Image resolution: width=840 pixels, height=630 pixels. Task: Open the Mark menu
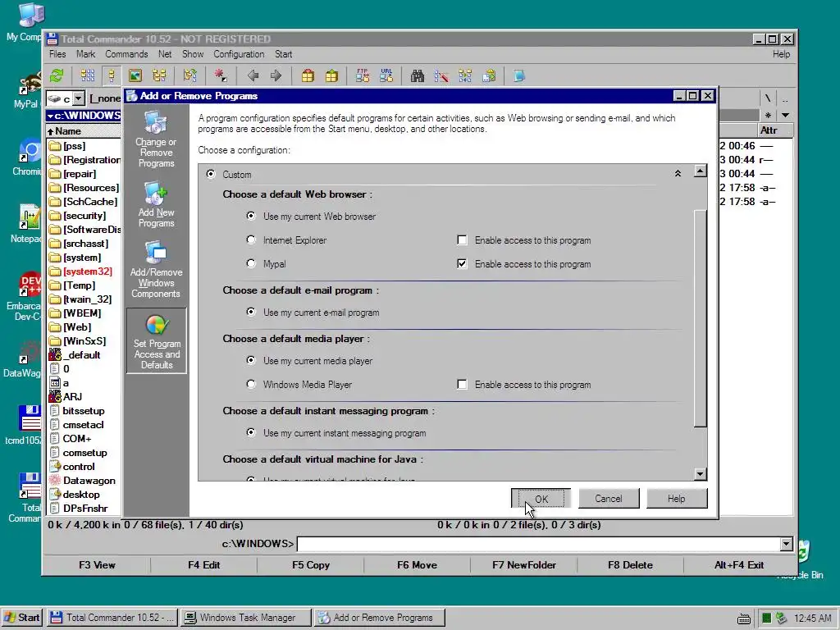click(x=85, y=54)
